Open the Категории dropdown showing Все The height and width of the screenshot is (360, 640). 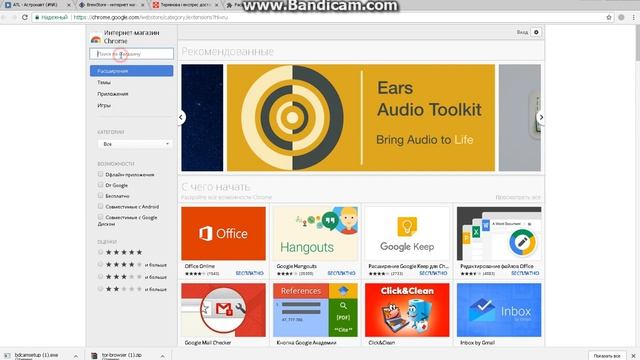[x=135, y=144]
